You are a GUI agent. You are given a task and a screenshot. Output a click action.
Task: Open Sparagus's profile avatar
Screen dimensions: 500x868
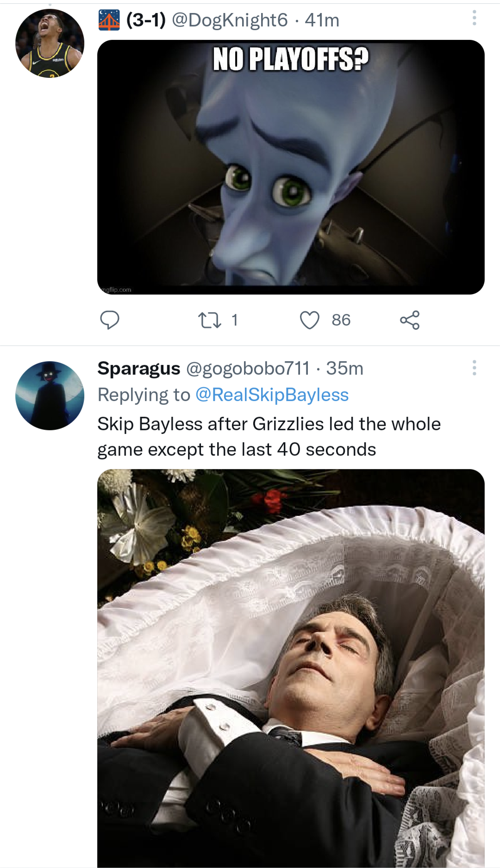[x=50, y=396]
